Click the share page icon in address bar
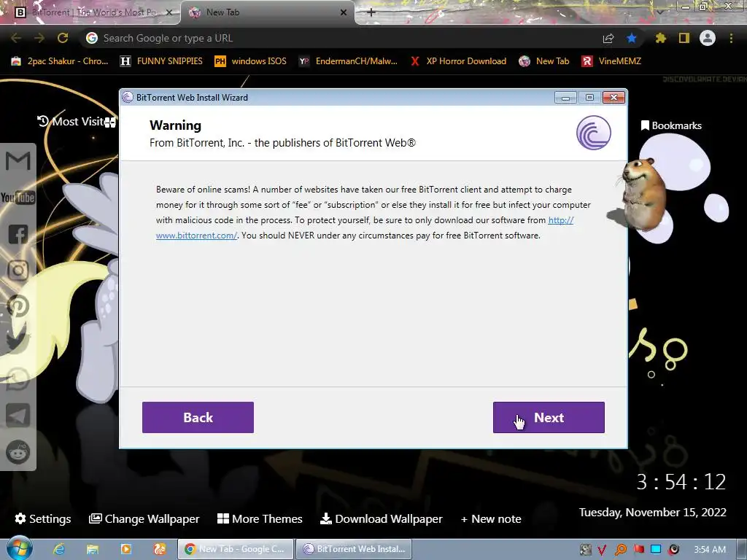The image size is (747, 560). coord(608,38)
